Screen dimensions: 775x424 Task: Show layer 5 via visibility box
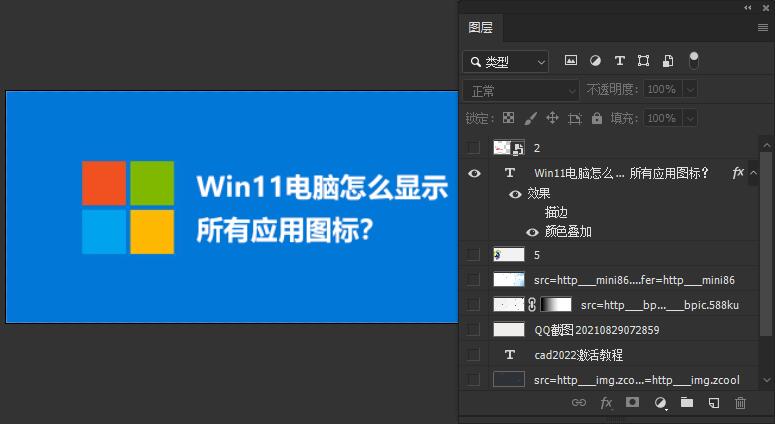pos(474,254)
